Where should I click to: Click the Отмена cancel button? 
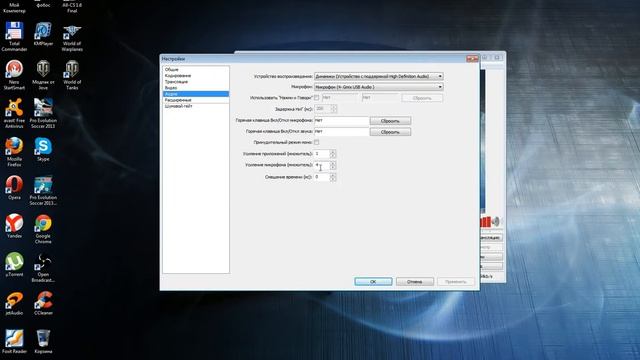[x=415, y=282]
